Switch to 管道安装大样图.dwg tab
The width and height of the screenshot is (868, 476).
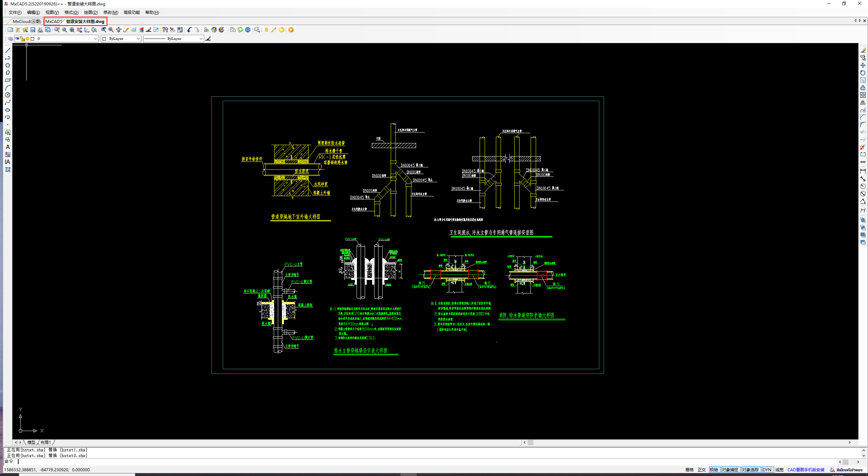tap(85, 21)
